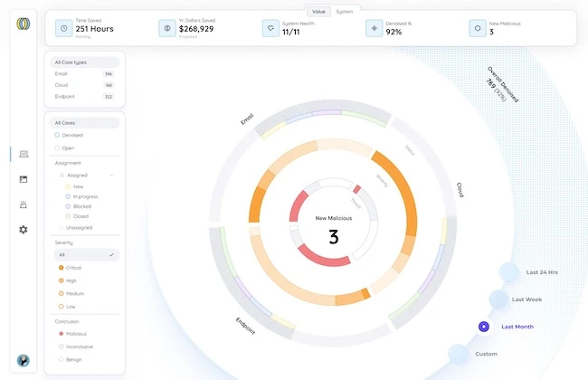
Task: Click the Time Saved clock icon
Action: (x=63, y=28)
